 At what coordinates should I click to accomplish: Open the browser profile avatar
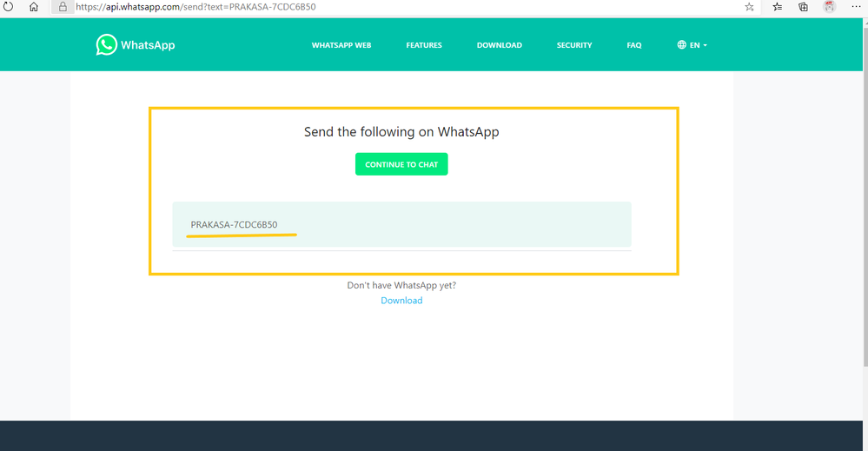pos(829,7)
